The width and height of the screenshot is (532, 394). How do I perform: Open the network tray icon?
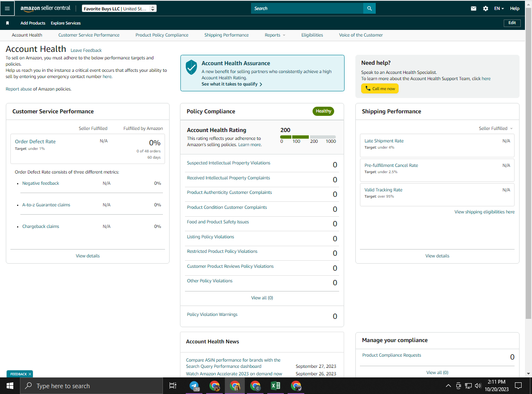point(468,386)
